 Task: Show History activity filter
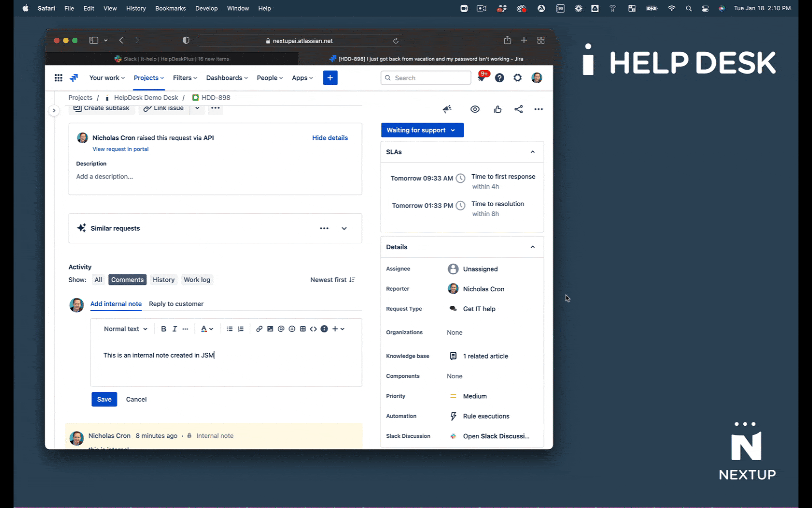163,280
